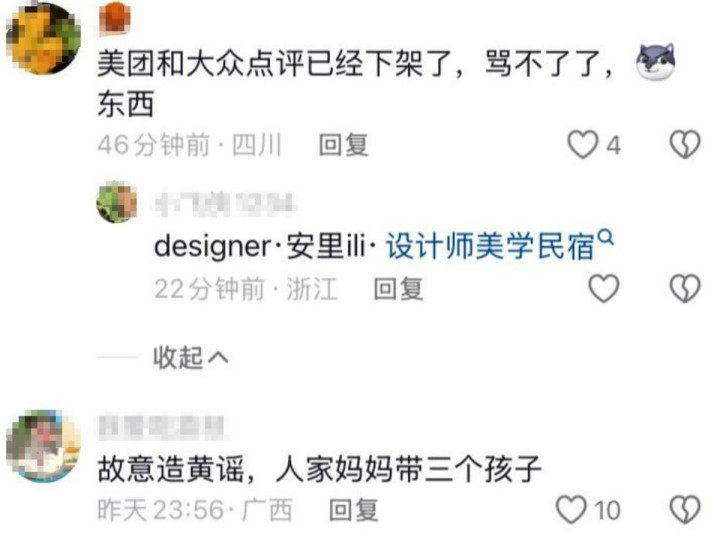Image resolution: width=720 pixels, height=547 pixels.
Task: Open blurred username of Zhejiang replier
Action: coord(225,203)
